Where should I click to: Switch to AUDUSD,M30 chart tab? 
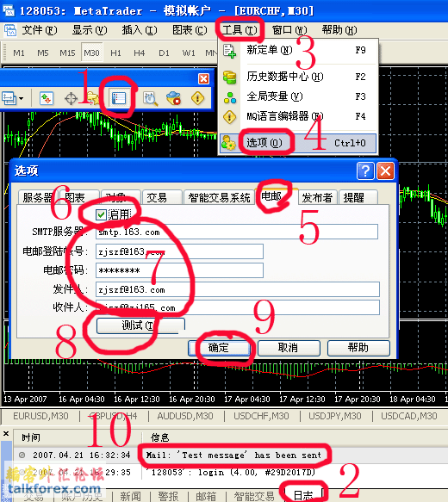184,416
